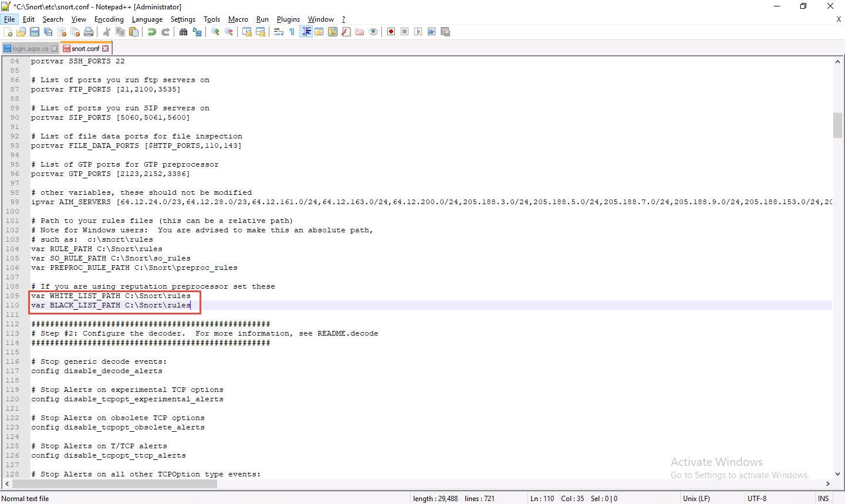The image size is (845, 504).
Task: Toggle Show All Characters pilcrow icon
Action: coord(292,32)
